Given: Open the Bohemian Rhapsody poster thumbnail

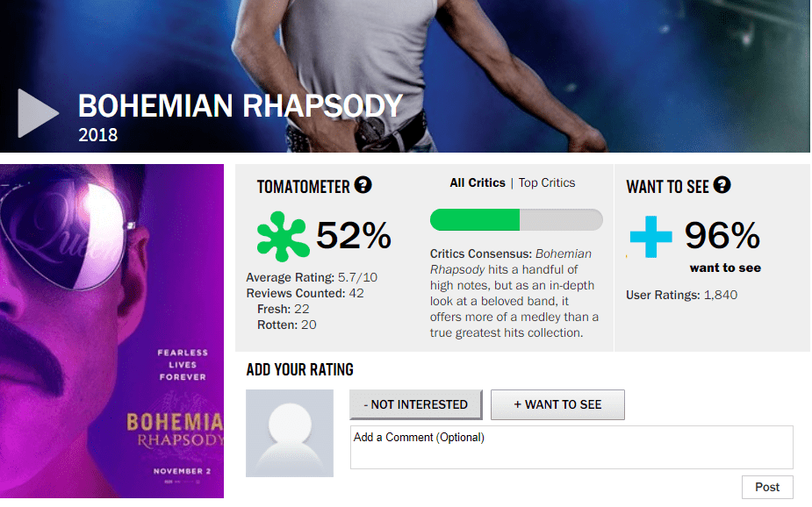Looking at the screenshot, I should pos(111,331).
